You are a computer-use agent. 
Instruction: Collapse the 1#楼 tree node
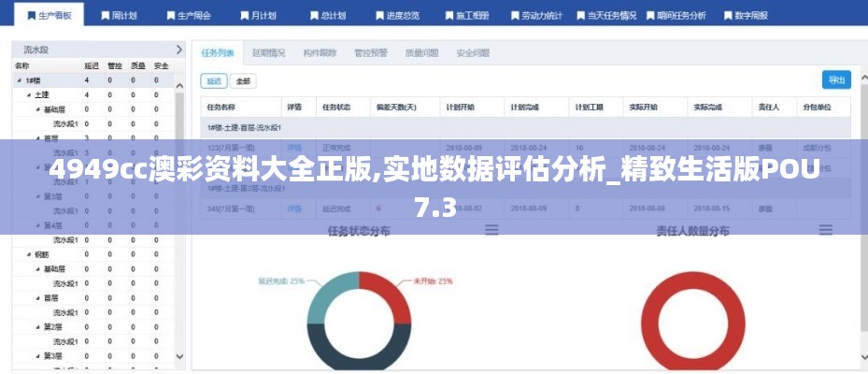click(20, 80)
